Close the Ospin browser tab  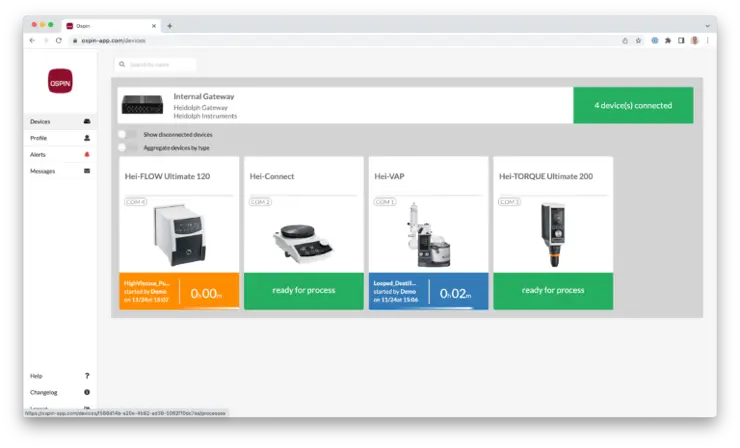(154, 26)
